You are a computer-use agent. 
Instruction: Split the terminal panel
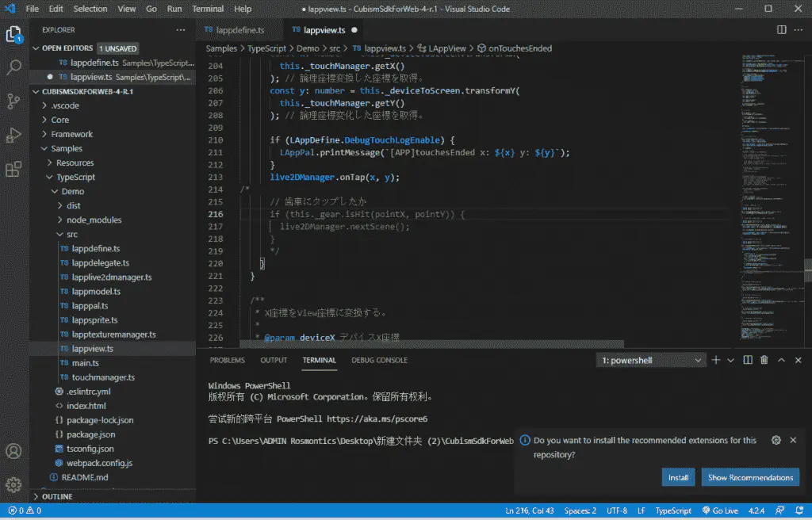coord(748,360)
